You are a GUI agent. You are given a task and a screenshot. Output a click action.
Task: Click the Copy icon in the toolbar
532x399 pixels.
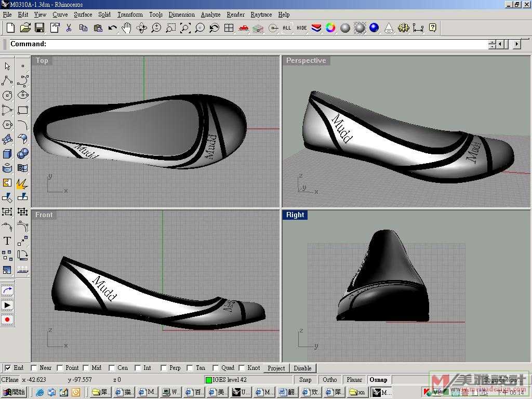coord(84,28)
